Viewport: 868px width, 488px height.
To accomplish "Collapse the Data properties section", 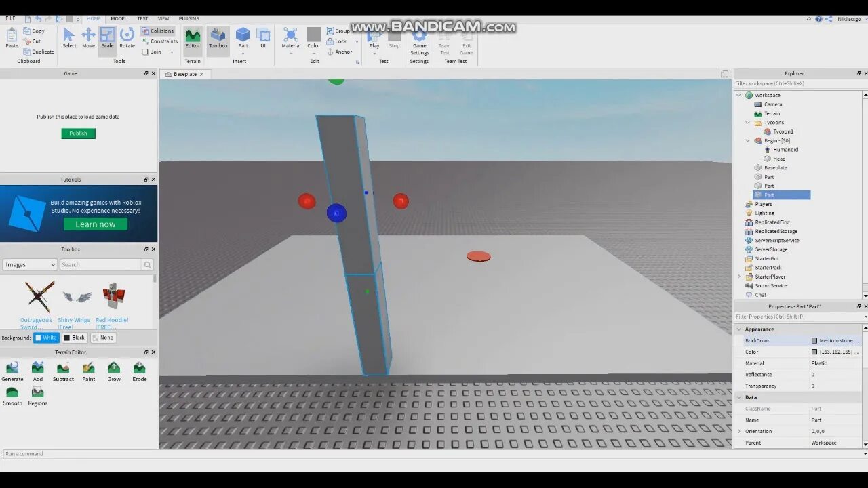I will click(739, 397).
